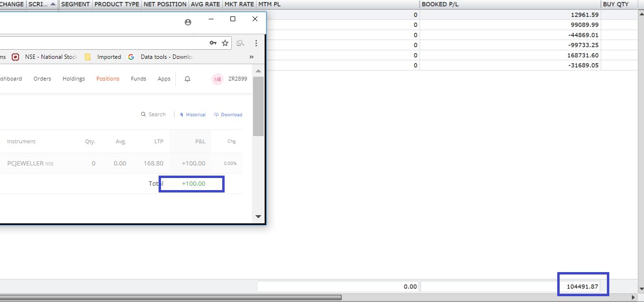
Task: Click the SEGMENT column header
Action: click(x=75, y=4)
